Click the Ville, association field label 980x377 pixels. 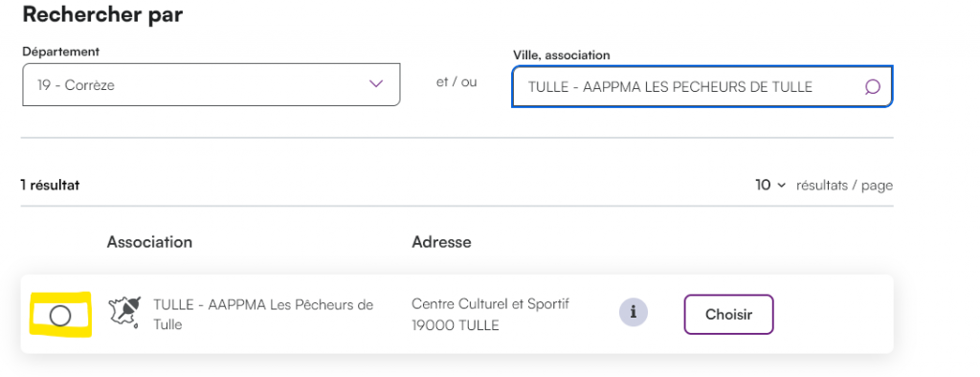point(561,55)
